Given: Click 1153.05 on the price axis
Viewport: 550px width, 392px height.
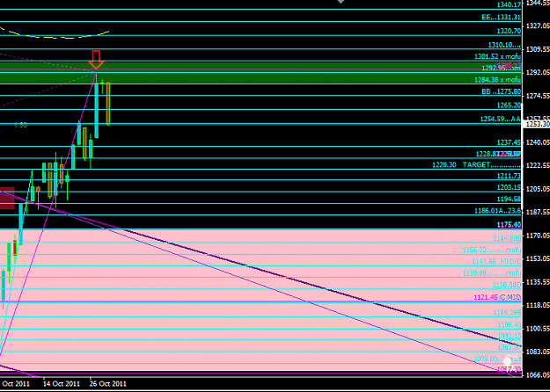Looking at the screenshot, I should pyautogui.click(x=538, y=258).
